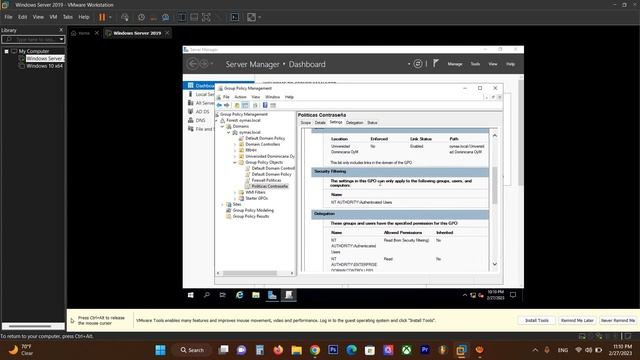This screenshot has height=360, width=640.
Task: Open Server Manager Tools menu
Action: (475, 64)
